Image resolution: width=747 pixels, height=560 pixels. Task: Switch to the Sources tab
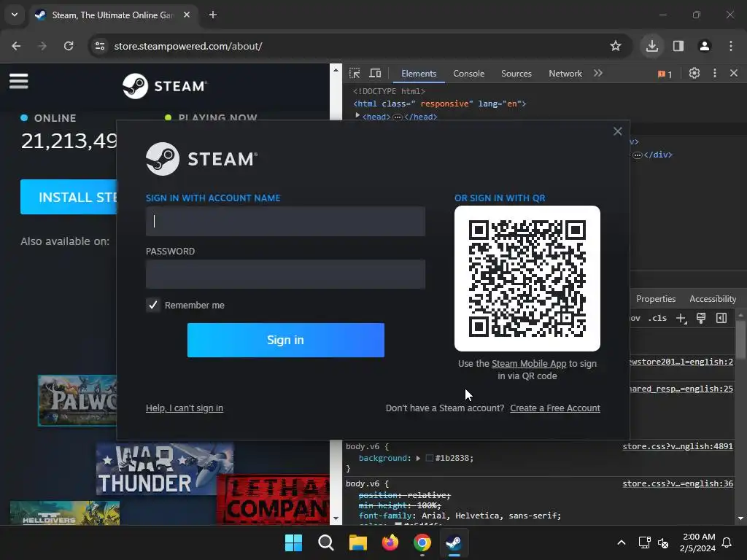tap(516, 74)
